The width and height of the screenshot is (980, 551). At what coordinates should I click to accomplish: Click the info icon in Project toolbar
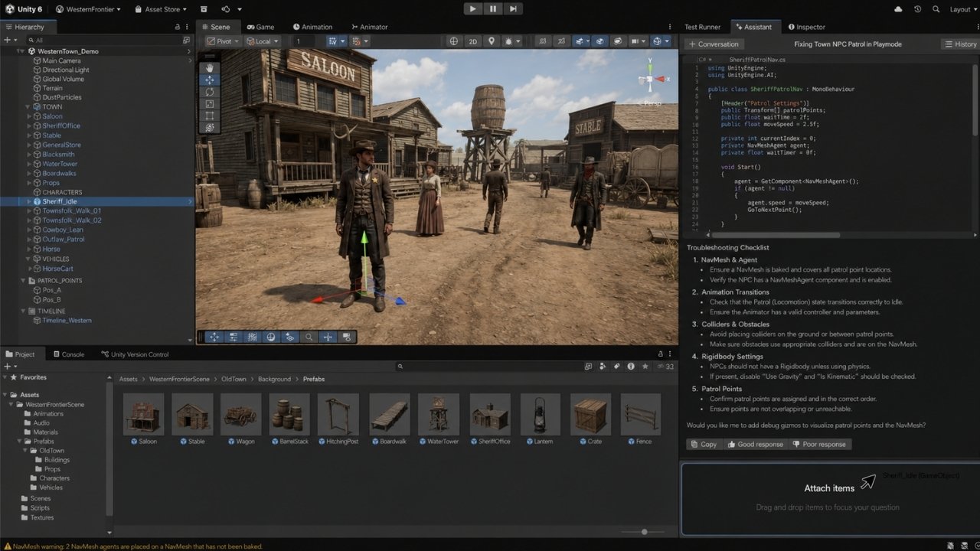(631, 367)
